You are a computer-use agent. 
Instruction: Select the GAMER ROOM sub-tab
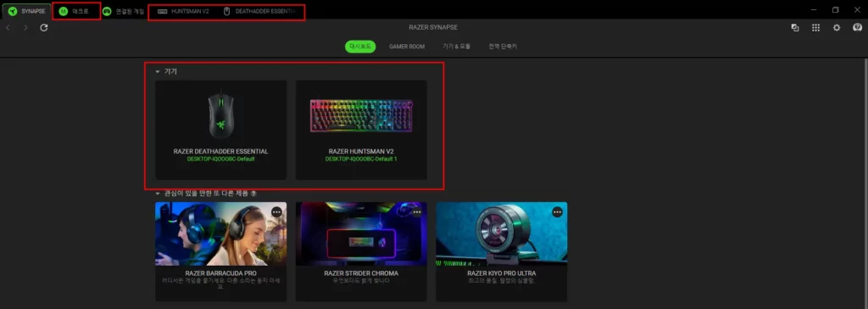tap(407, 47)
